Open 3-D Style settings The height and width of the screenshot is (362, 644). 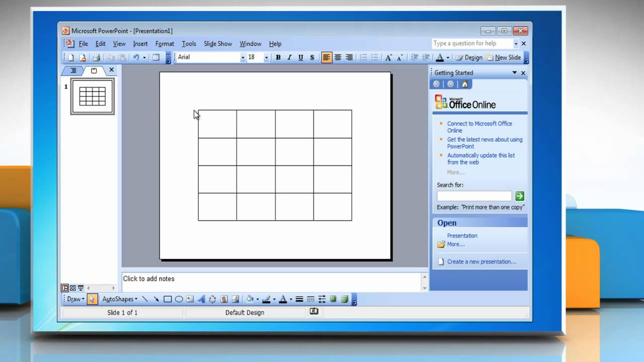(345, 299)
